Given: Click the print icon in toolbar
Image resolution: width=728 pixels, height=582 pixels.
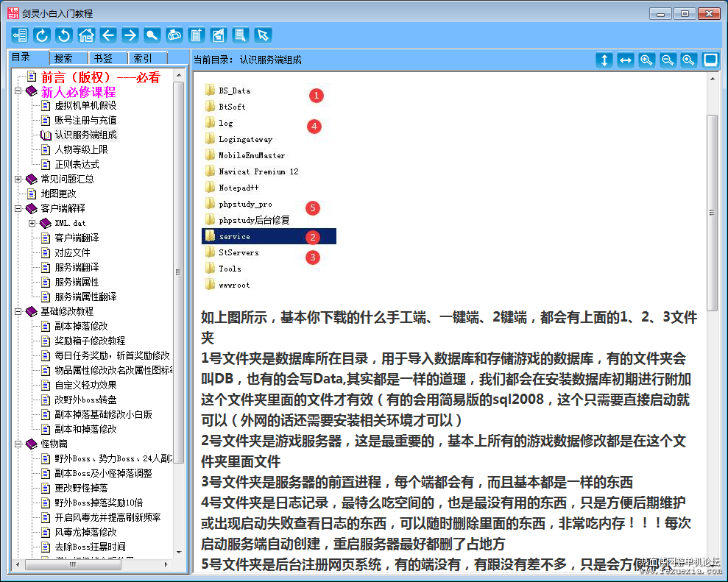Looking at the screenshot, I should click(174, 35).
